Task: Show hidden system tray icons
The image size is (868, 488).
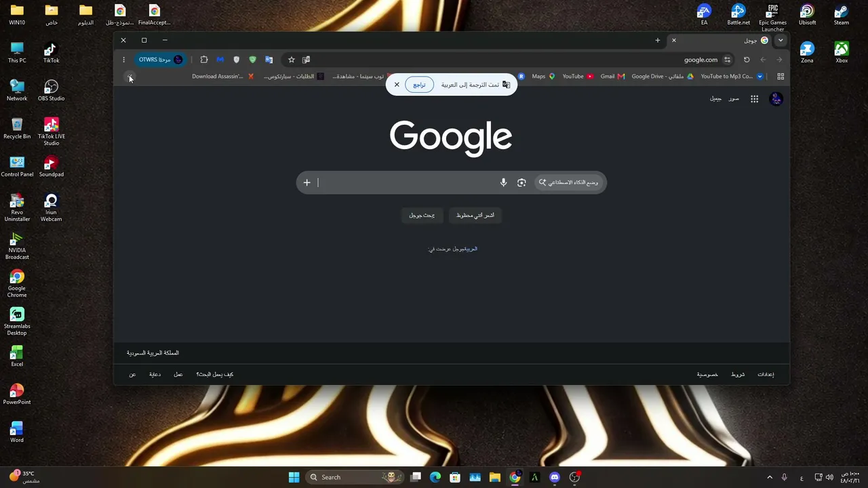Action: pyautogui.click(x=770, y=477)
